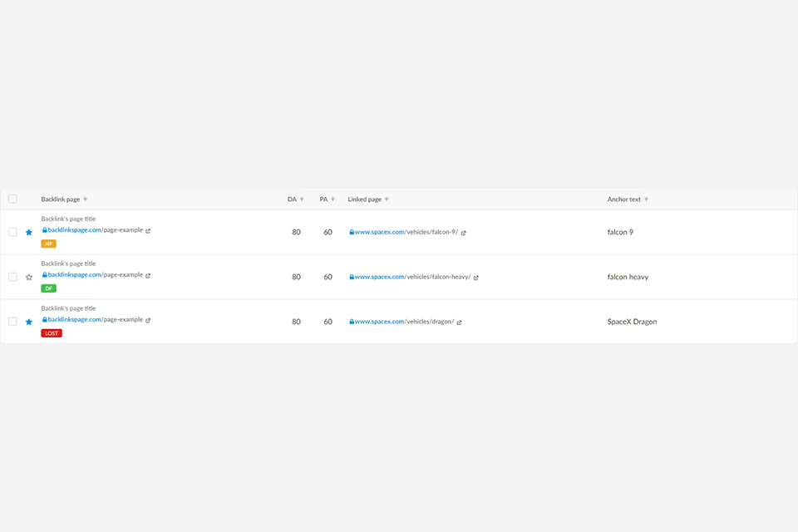Screen dimensions: 798x532
Task: Click the lock icon before dragon linked URL
Action: 352,322
